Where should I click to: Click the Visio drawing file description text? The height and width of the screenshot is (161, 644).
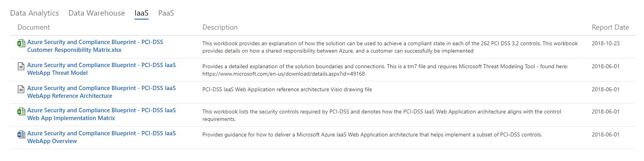[x=287, y=89]
